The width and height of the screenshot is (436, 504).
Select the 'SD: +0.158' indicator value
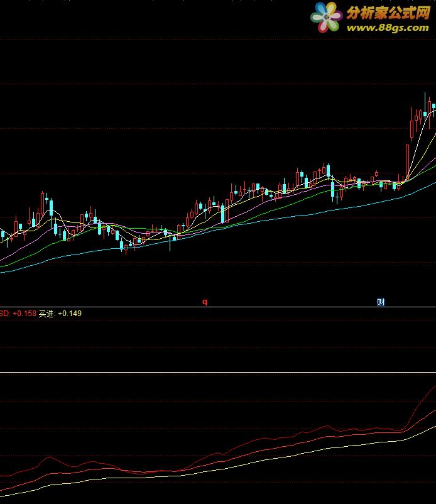coord(18,314)
